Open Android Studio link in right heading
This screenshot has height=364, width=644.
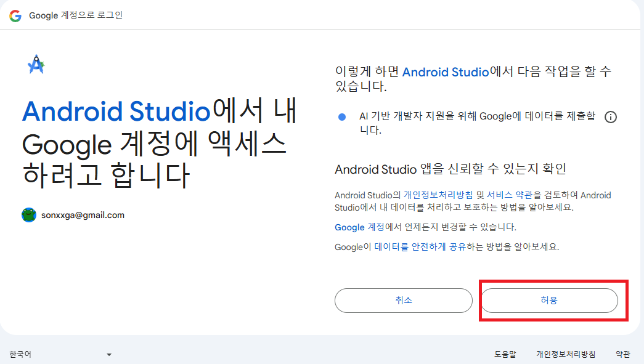(x=446, y=72)
